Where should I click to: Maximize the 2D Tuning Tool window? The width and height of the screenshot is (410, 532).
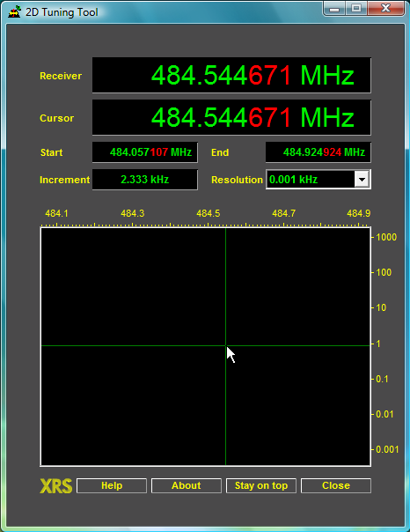tap(355, 9)
